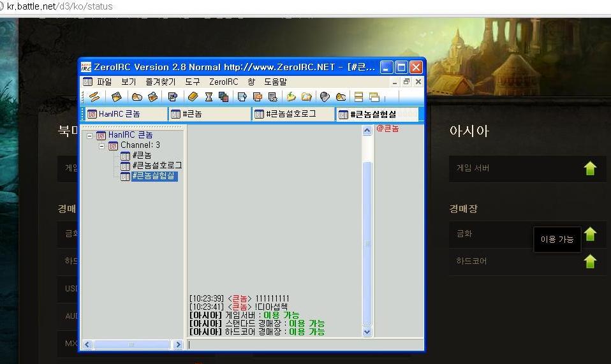Switch to the #큰놈설호로그 tab
The image size is (611, 364).
[293, 114]
